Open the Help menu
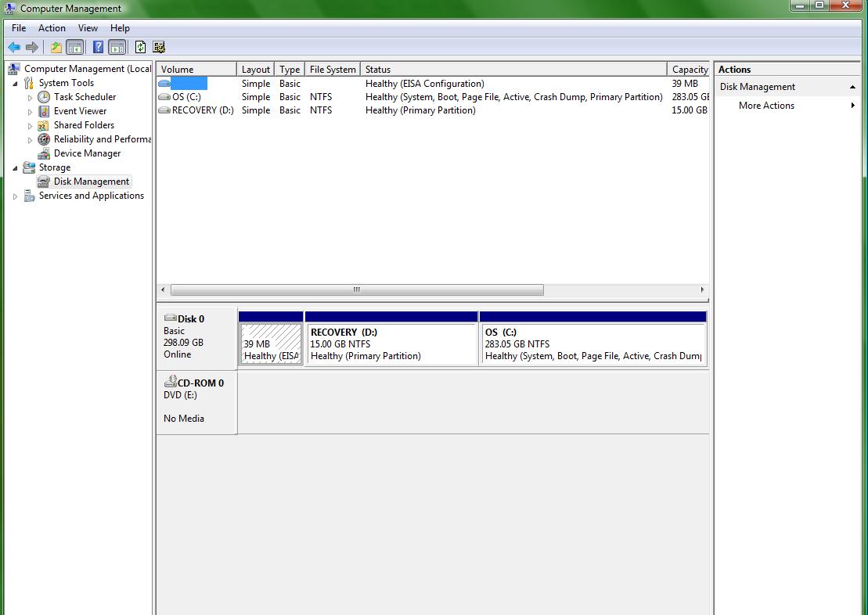Image resolution: width=868 pixels, height=615 pixels. [120, 27]
